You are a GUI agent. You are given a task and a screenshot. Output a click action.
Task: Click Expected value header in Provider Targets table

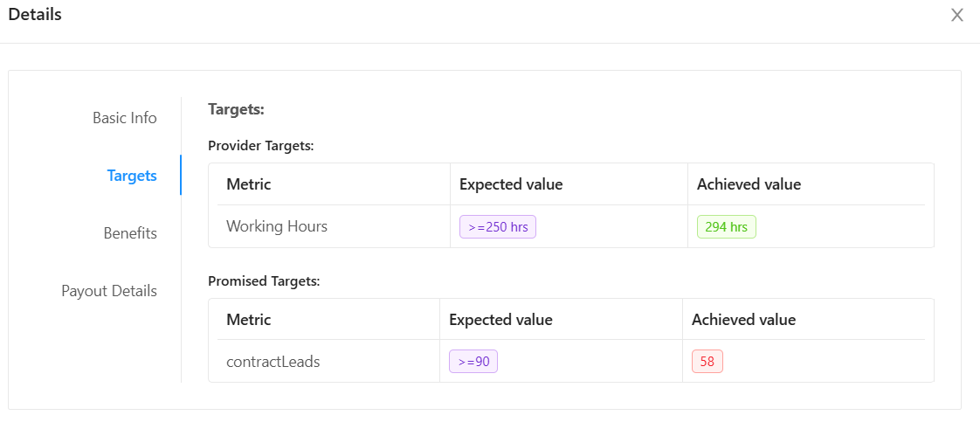511,184
